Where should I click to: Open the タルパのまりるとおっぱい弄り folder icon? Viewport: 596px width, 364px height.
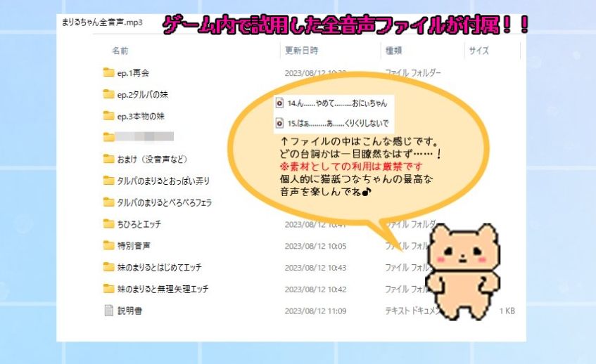108,181
